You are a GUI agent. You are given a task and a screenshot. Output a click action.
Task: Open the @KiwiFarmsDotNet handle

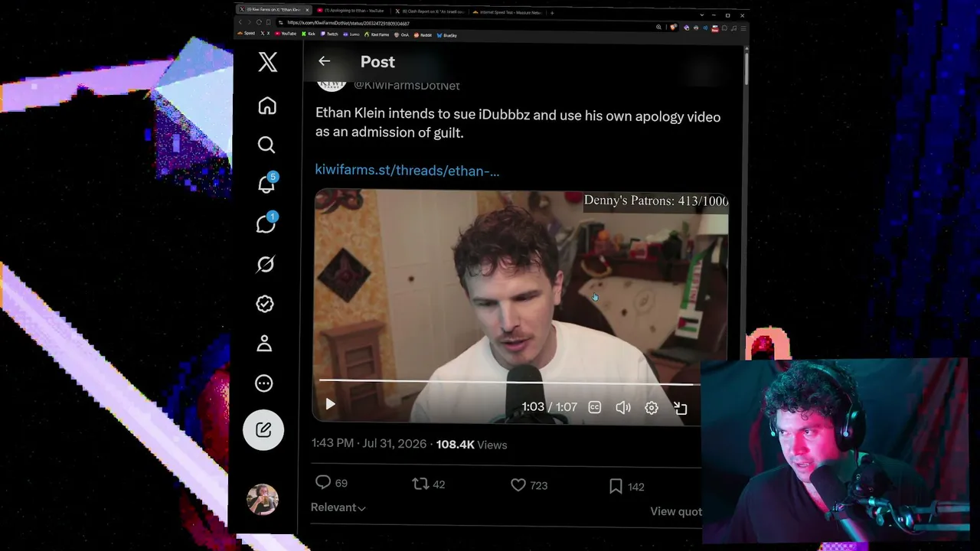[407, 85]
